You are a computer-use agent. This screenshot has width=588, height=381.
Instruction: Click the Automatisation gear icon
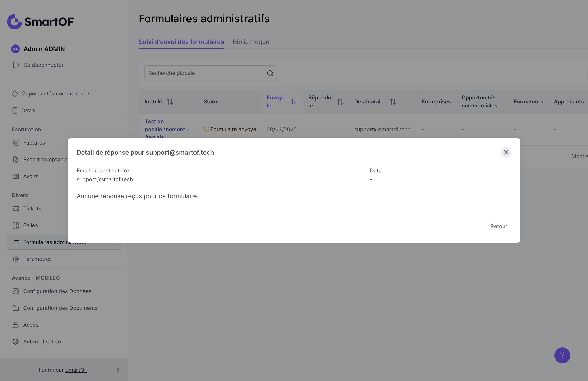pos(15,341)
